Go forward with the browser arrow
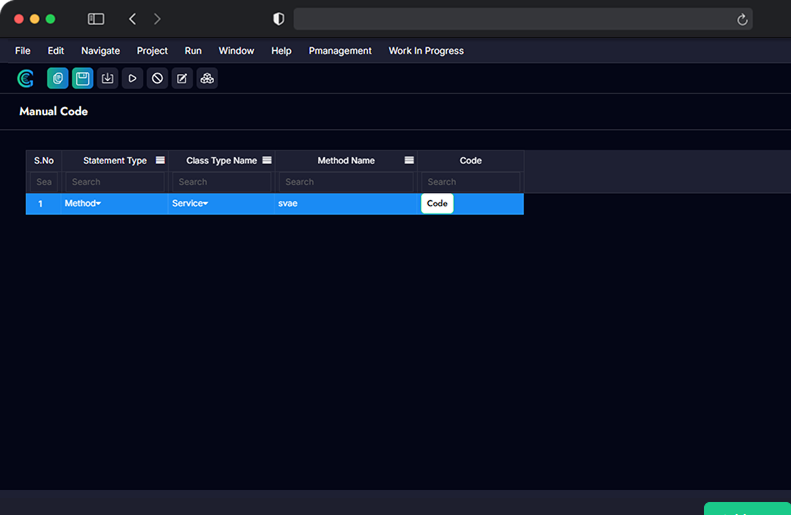 click(157, 19)
